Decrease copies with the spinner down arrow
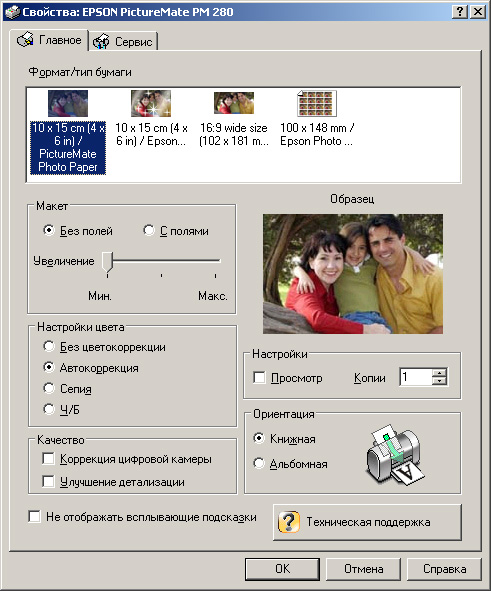The image size is (491, 591). click(439, 381)
